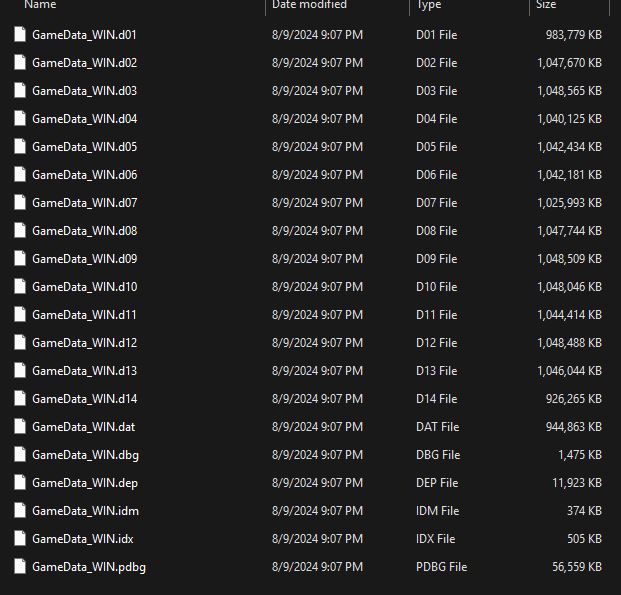The width and height of the screenshot is (621, 595).
Task: Click the file icon for GameData_WIN.d01
Action: 20,35
